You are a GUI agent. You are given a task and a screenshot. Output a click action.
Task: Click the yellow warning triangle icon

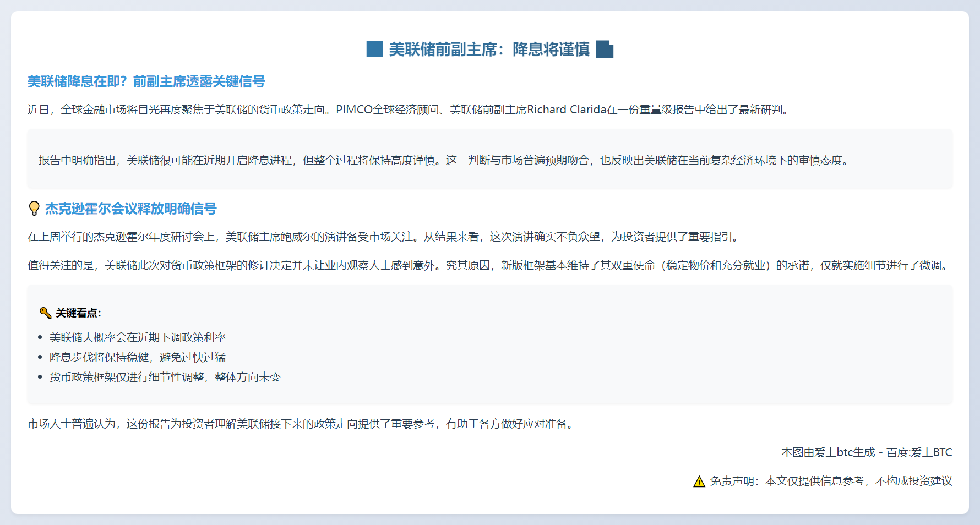(x=699, y=482)
